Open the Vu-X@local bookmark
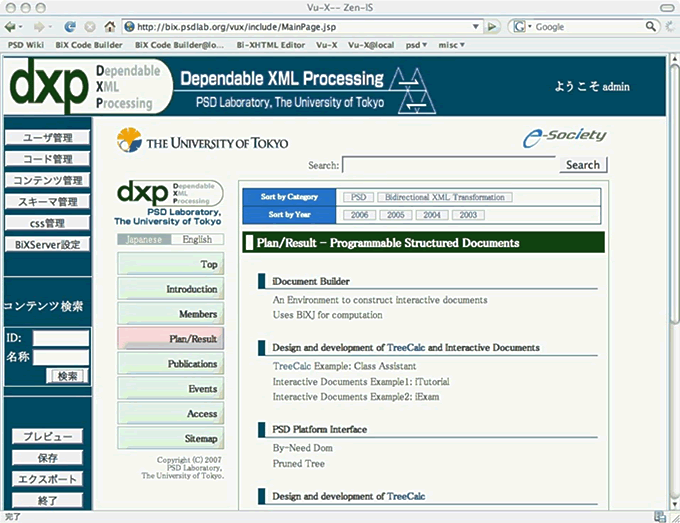 (371, 45)
